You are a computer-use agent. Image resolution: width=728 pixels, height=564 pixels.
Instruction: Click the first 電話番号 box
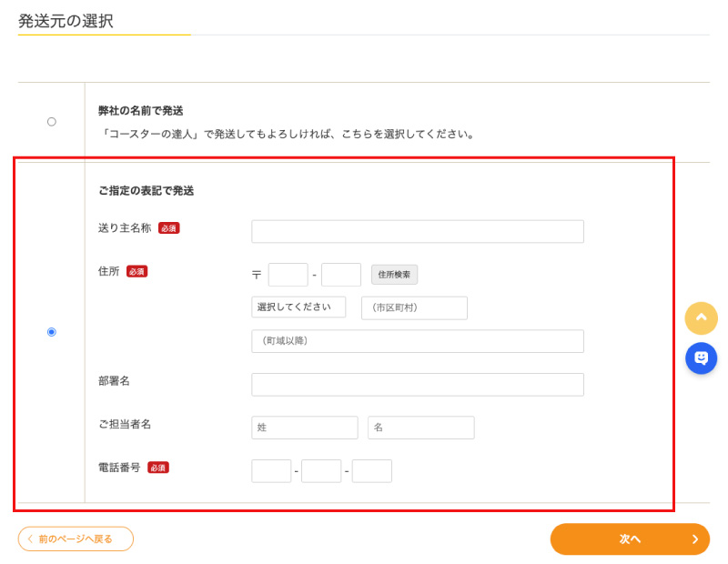[x=271, y=471]
